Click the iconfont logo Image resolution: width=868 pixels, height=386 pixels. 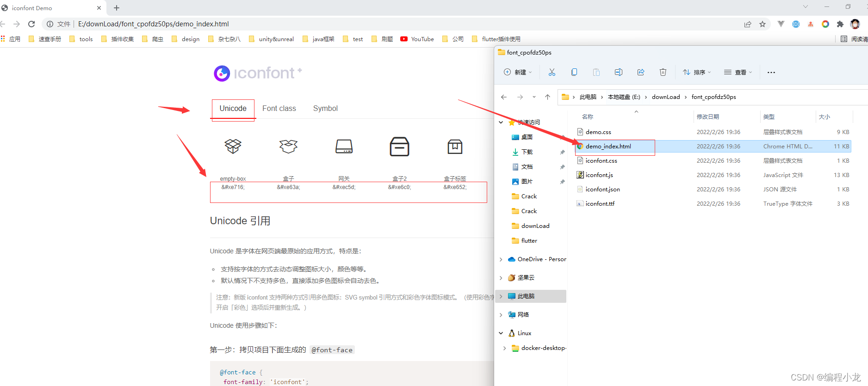tap(257, 73)
